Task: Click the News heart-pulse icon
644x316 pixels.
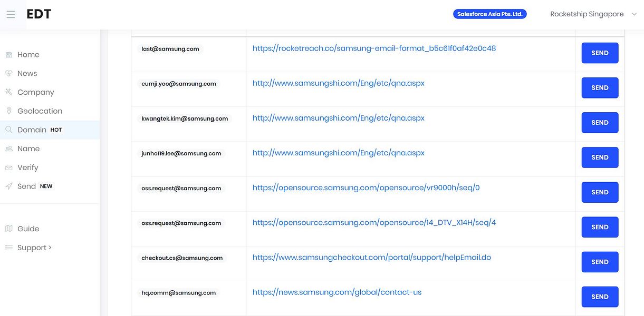Action: pyautogui.click(x=8, y=74)
